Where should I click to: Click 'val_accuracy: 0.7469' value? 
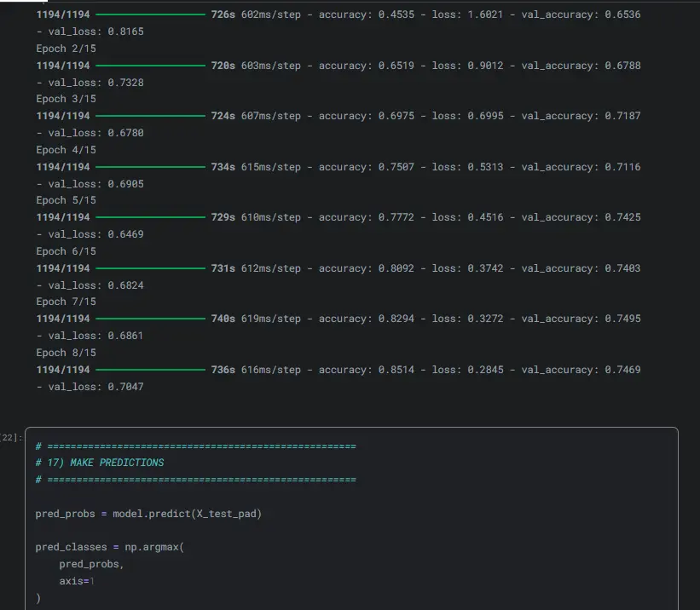coord(581,370)
